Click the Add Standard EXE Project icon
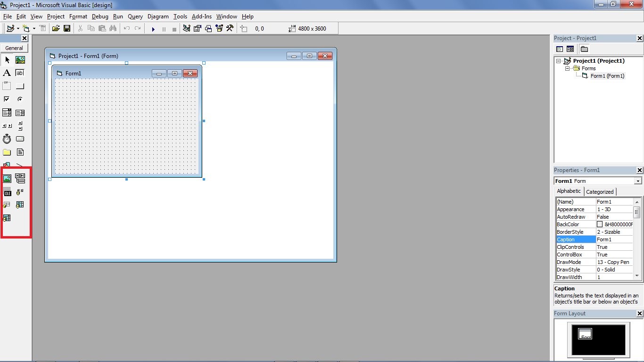The height and width of the screenshot is (362, 644). point(10,29)
